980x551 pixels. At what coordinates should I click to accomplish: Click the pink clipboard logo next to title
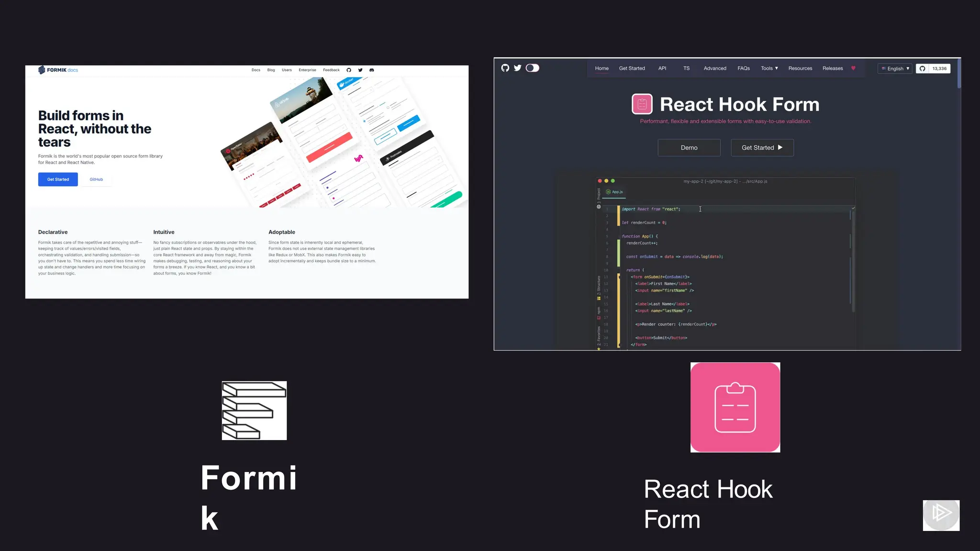pos(642,104)
